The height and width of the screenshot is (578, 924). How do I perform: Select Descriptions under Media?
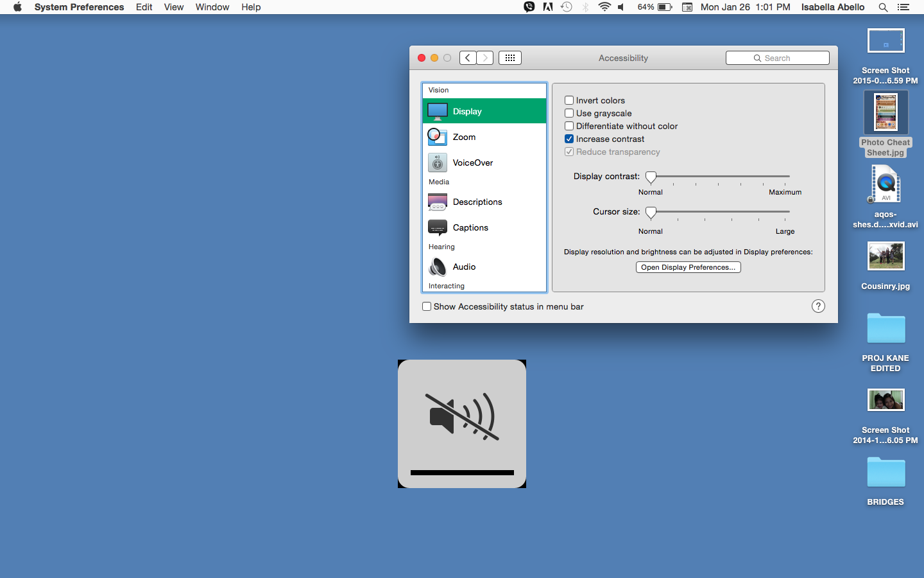click(x=477, y=202)
